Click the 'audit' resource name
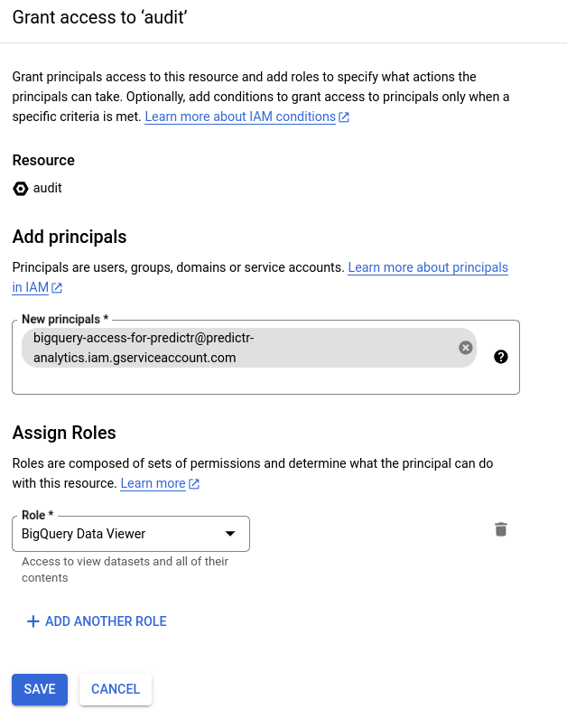The image size is (567, 728). tap(47, 188)
